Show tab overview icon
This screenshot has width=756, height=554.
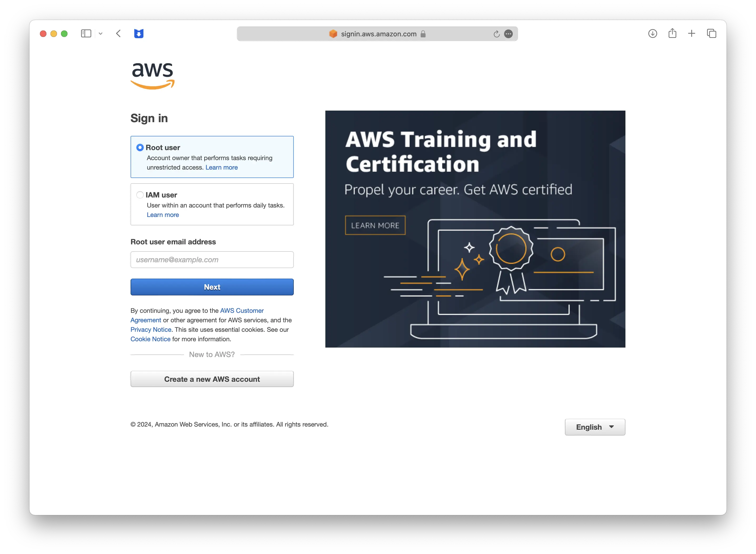click(712, 33)
